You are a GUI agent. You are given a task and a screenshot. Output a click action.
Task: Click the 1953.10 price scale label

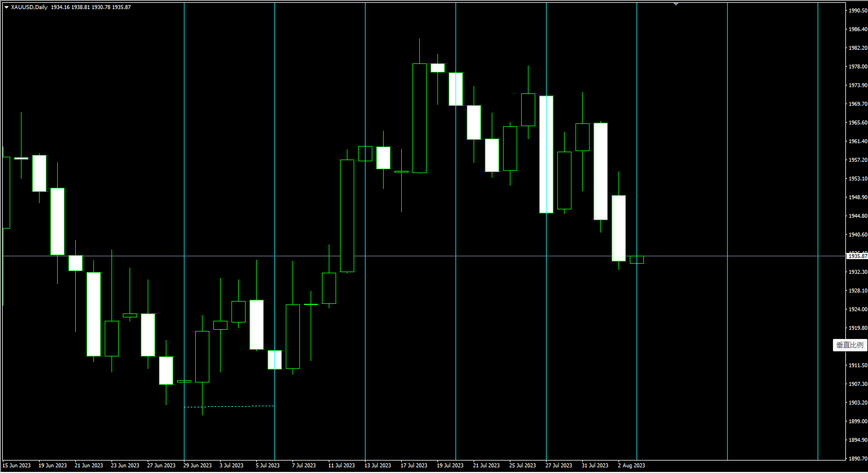(858, 179)
